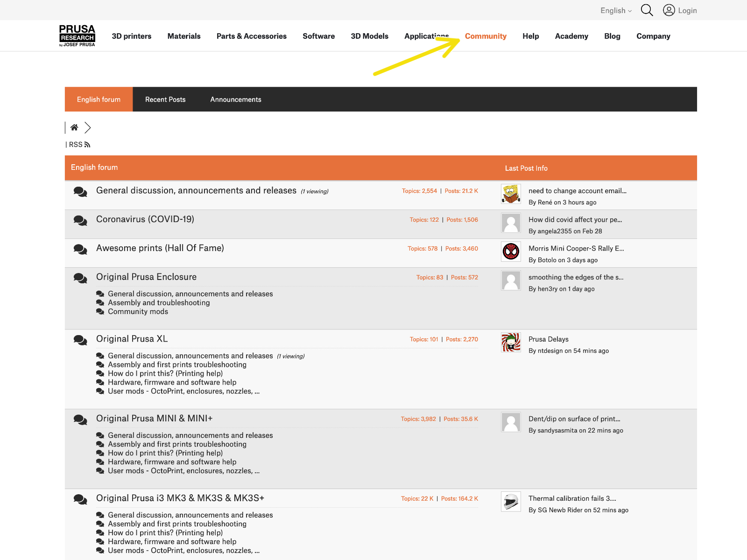The width and height of the screenshot is (747, 560).
Task: Open the Community menu
Action: pos(486,36)
